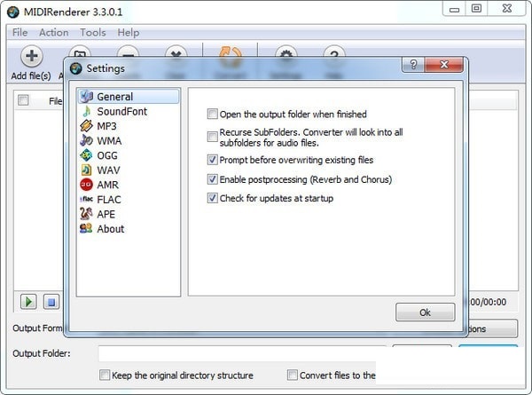Toggle Recurse SubFolders checkbox

coord(212,136)
